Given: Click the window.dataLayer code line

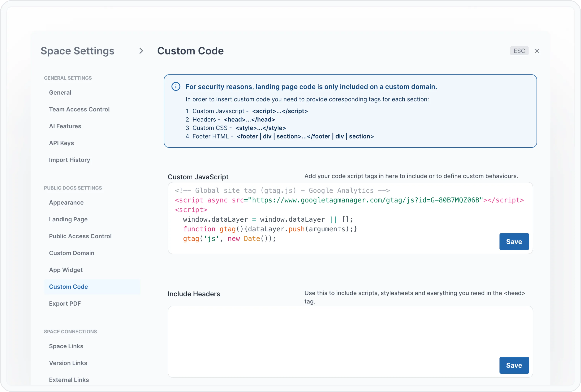Looking at the screenshot, I should (268, 219).
